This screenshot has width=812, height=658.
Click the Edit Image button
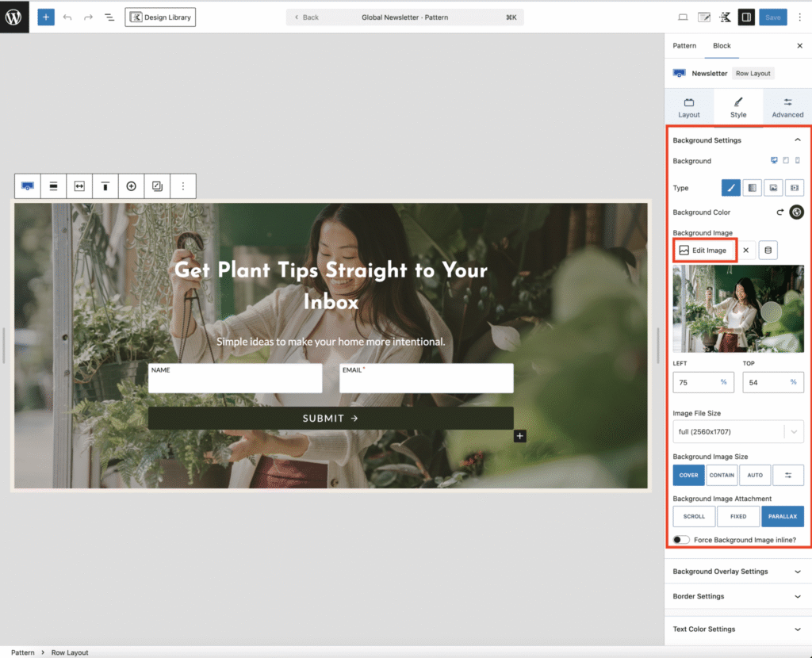click(x=703, y=251)
